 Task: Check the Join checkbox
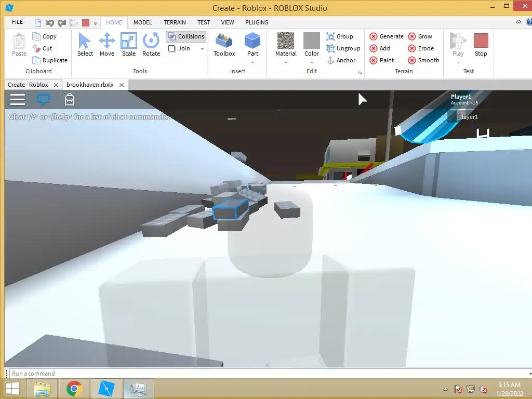(171, 48)
